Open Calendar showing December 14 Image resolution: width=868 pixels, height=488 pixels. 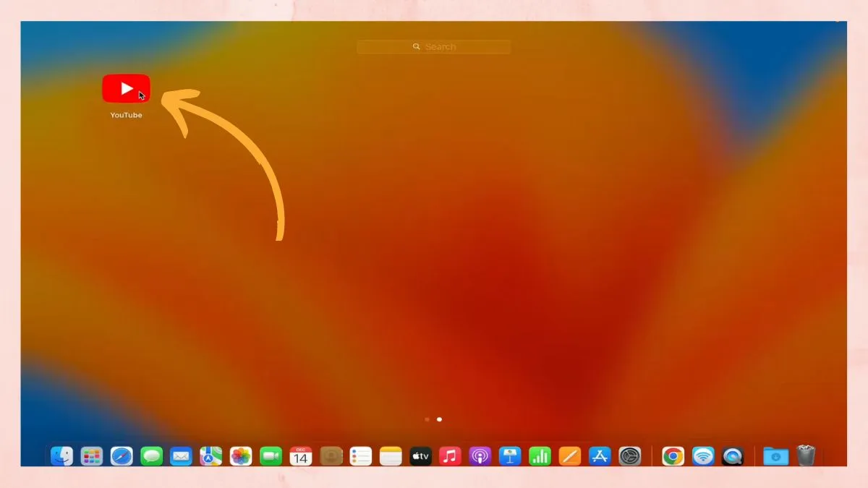tap(299, 456)
